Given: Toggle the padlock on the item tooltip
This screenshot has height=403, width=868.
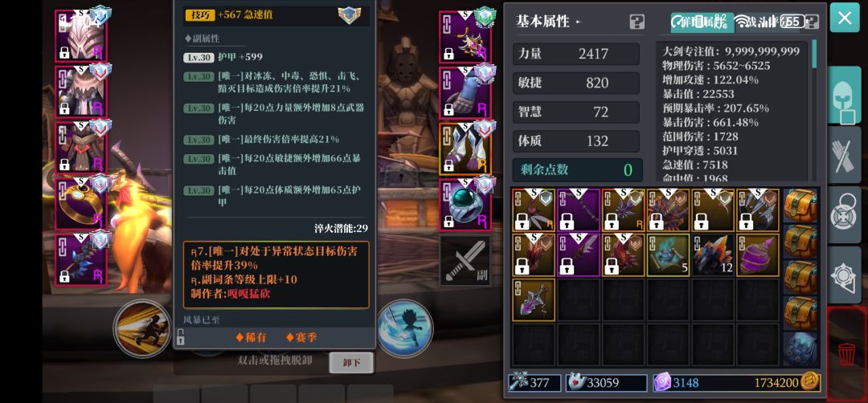Looking at the screenshot, I should click(181, 335).
